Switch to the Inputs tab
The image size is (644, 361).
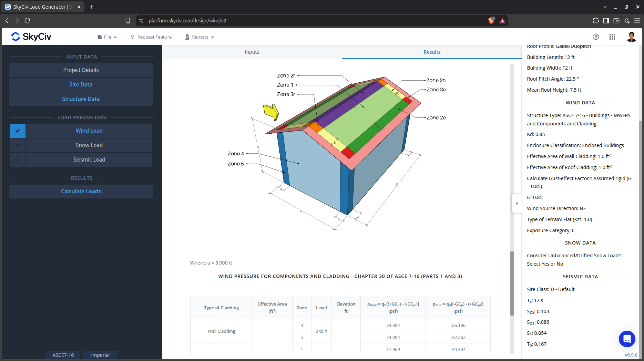pos(252,52)
